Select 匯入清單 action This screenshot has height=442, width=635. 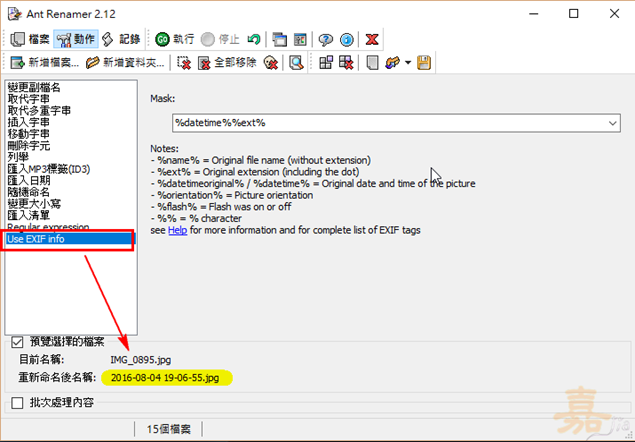coord(28,215)
